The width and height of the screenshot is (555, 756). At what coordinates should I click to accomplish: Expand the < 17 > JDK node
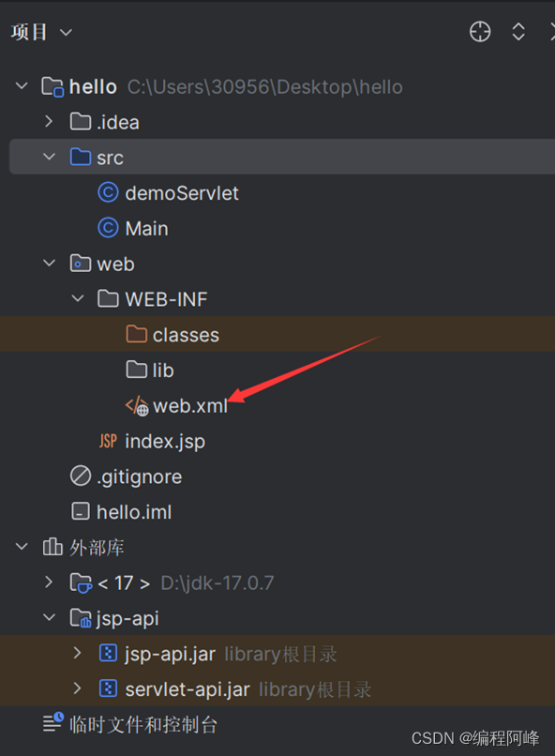[49, 582]
